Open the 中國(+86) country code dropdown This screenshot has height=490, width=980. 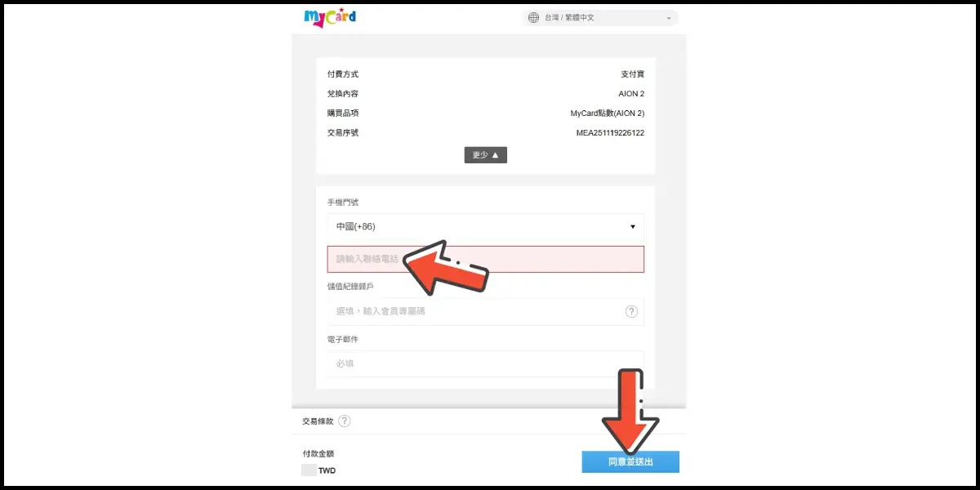coord(485,226)
